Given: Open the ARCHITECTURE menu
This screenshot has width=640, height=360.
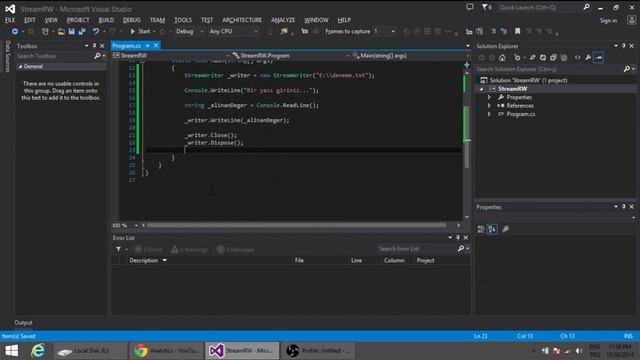Looking at the screenshot, I should pyautogui.click(x=242, y=20).
